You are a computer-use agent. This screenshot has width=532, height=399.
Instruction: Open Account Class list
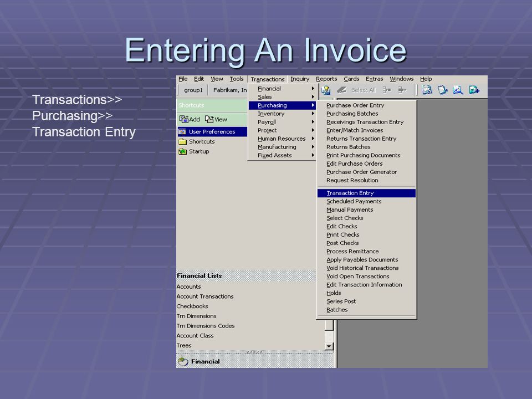click(x=195, y=336)
